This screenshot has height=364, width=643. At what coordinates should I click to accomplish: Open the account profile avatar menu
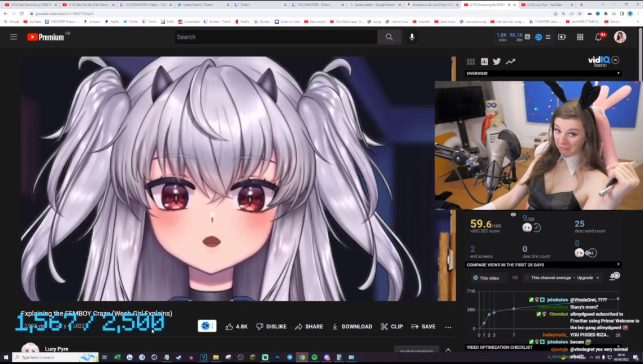[x=620, y=37]
